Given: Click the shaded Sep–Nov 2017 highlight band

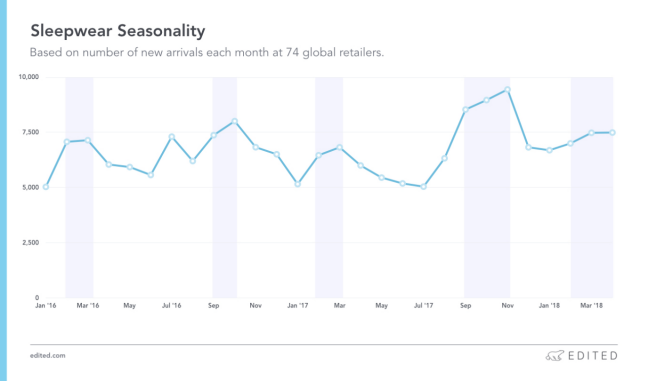Looking at the screenshot, I should tap(487, 187).
